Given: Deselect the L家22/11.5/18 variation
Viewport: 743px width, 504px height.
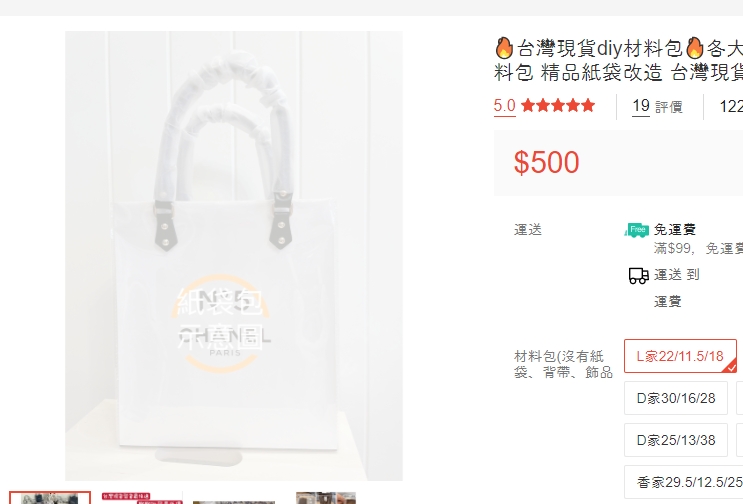Looking at the screenshot, I should (x=680, y=356).
